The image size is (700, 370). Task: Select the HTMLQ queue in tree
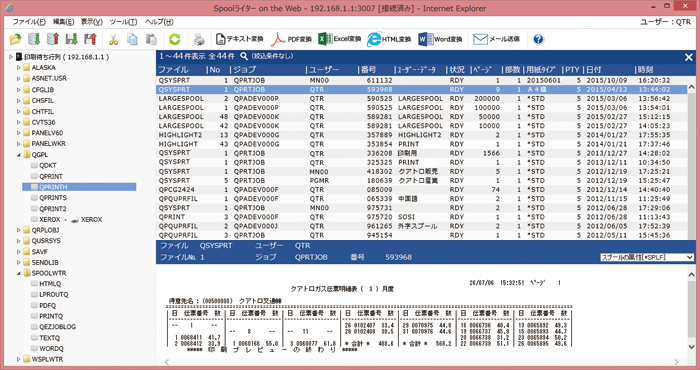click(x=50, y=284)
